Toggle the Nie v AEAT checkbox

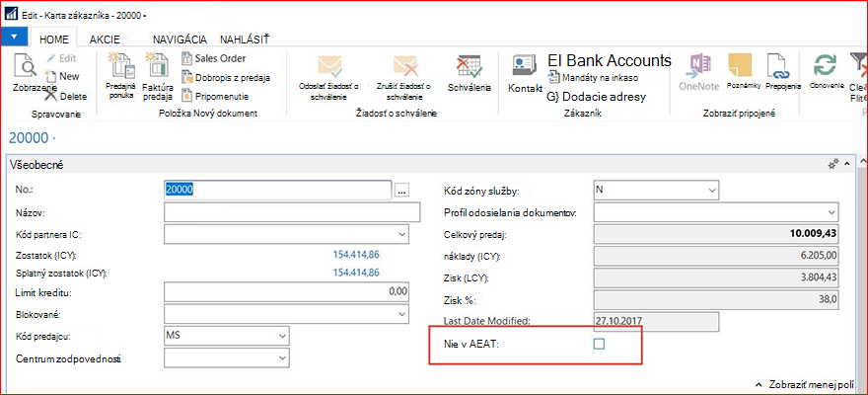599,344
